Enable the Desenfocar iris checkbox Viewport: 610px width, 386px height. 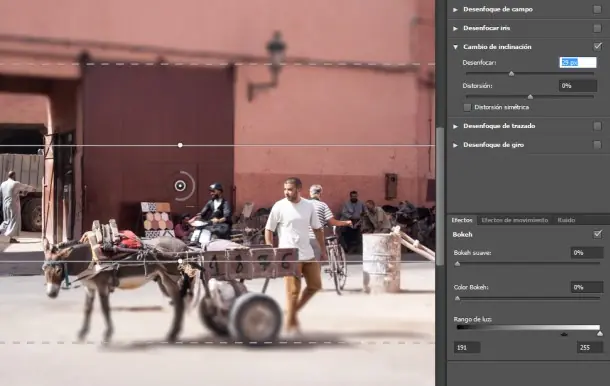[x=597, y=28]
